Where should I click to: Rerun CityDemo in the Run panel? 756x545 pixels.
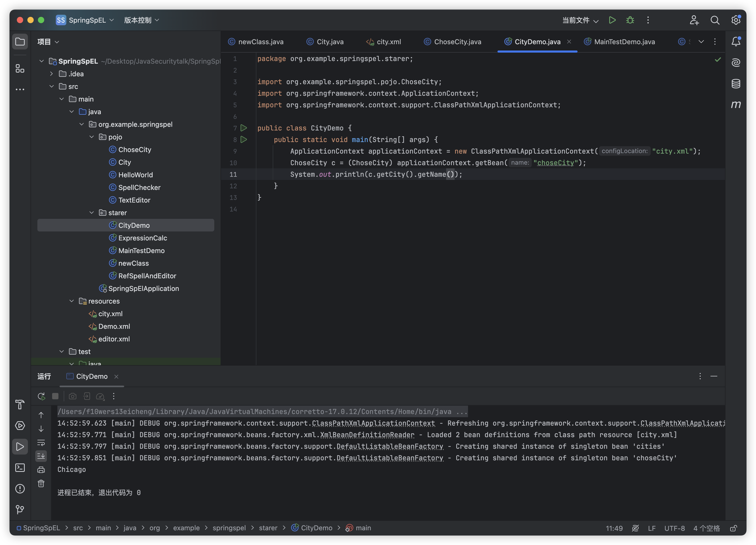click(41, 396)
